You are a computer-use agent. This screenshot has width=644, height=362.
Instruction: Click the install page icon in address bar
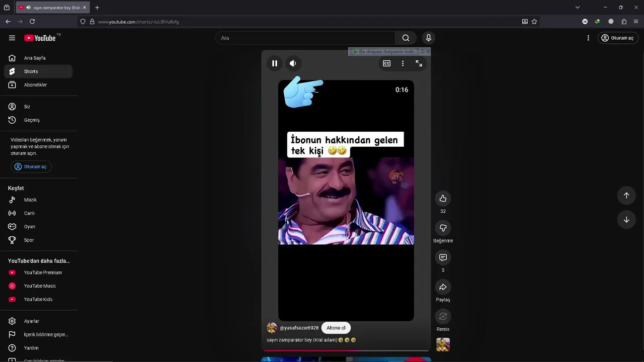(x=525, y=22)
